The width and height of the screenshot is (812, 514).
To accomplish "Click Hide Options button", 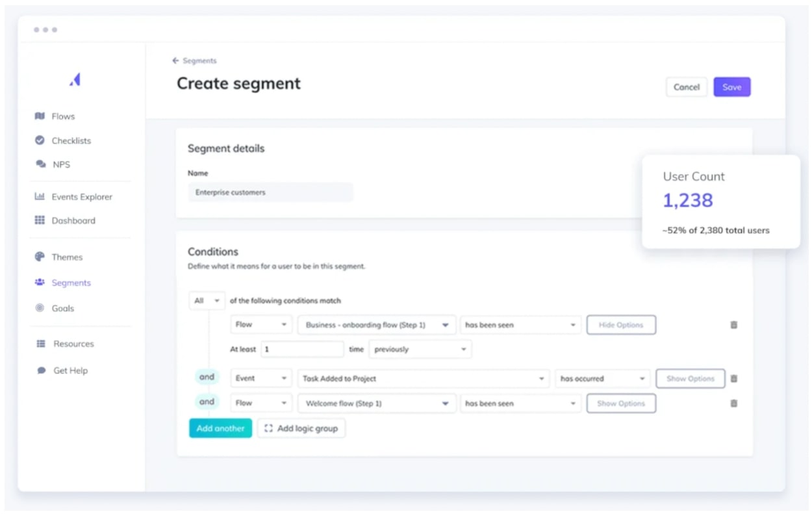I will pyautogui.click(x=621, y=325).
